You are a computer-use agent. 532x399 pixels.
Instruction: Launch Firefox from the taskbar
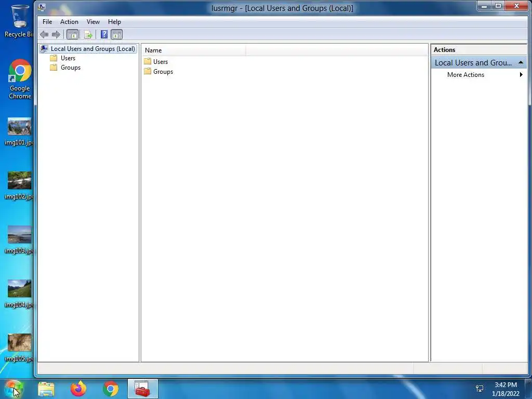(x=78, y=389)
